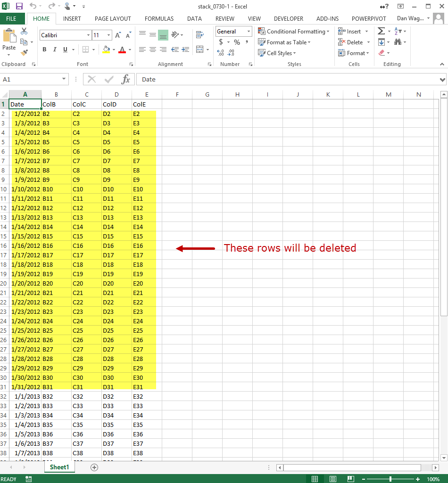Apply Comma Style format
448x483 pixels.
pos(247,42)
